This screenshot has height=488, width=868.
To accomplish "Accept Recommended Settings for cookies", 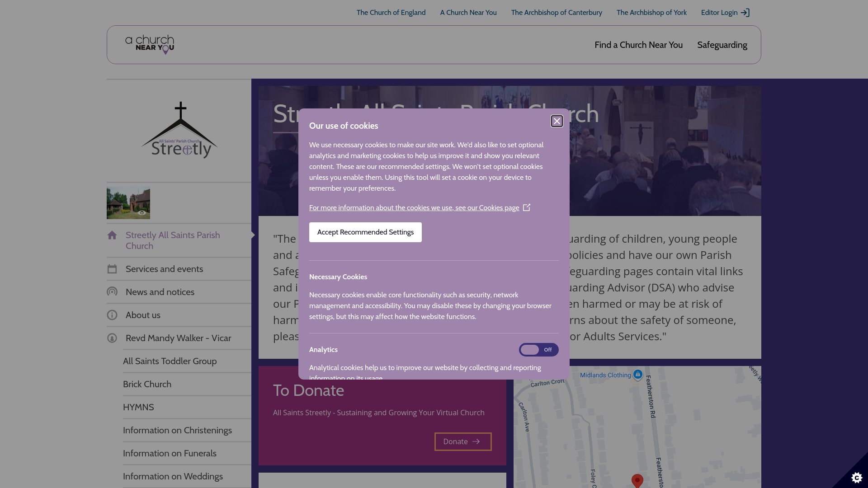I will pyautogui.click(x=365, y=232).
